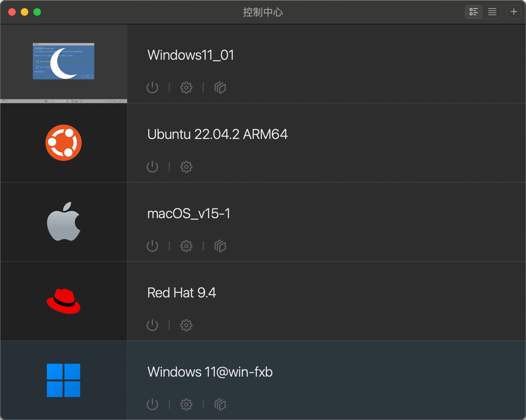Switch to expanded detail view in title bar
The width and height of the screenshot is (526, 420).
point(474,12)
